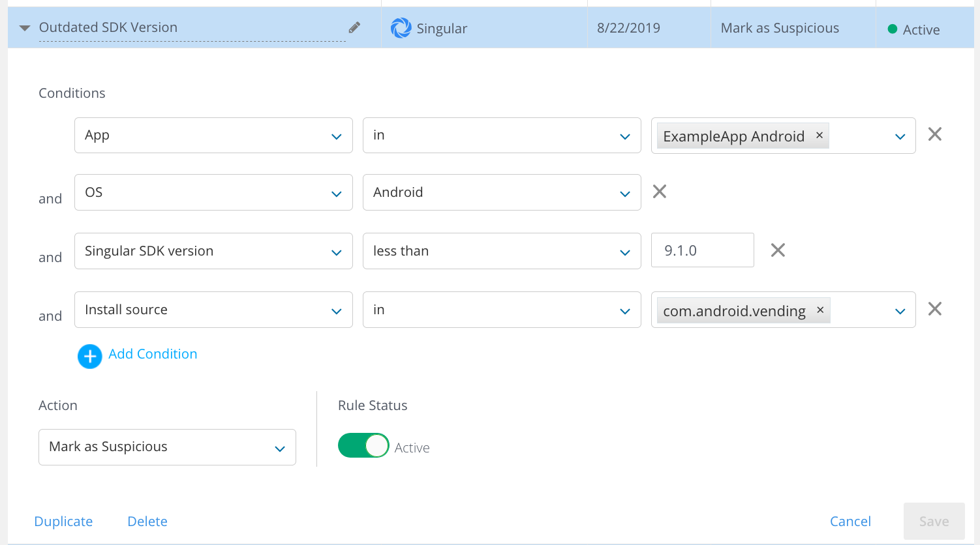Toggle the Rule Status Active switch
Screen dimensions: 980x545
tap(363, 446)
